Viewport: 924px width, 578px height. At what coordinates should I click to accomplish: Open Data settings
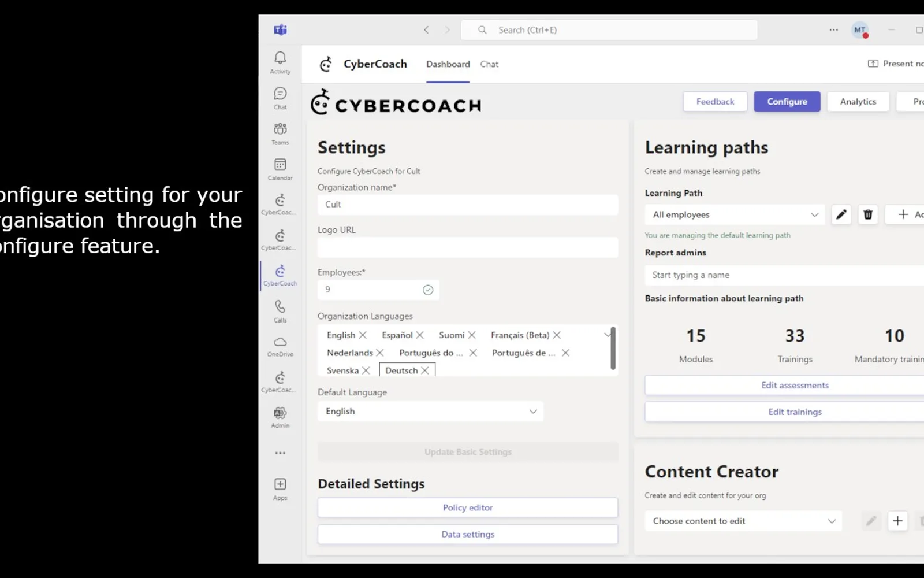tap(468, 534)
